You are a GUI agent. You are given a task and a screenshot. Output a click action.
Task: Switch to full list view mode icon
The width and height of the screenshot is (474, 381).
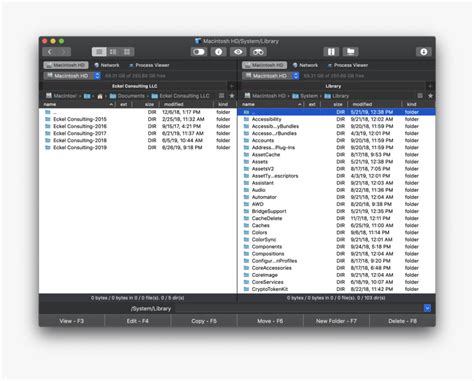pos(99,52)
